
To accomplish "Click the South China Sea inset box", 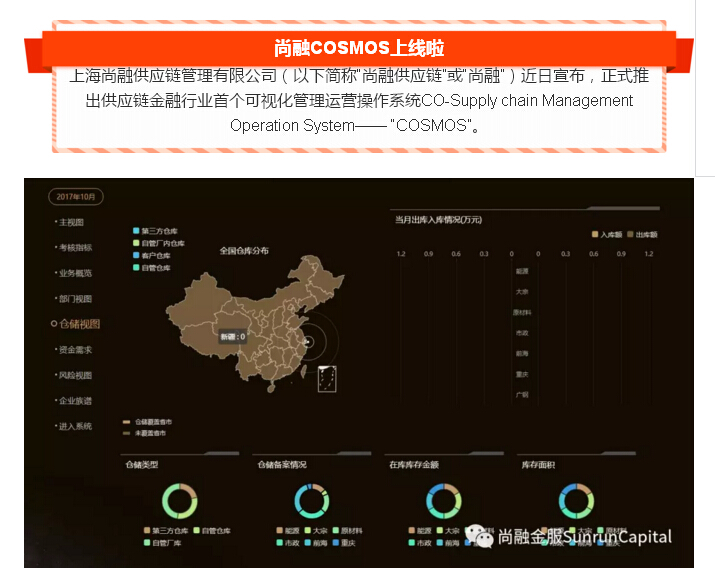I will (327, 379).
